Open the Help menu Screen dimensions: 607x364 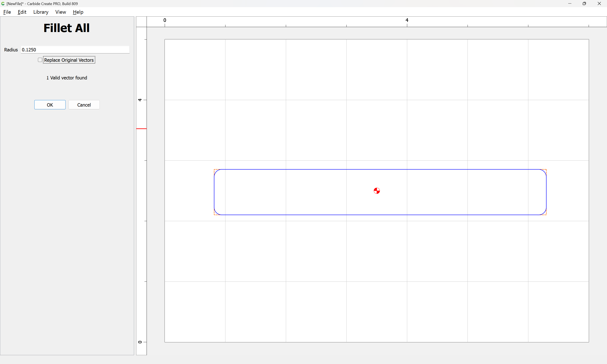click(78, 12)
